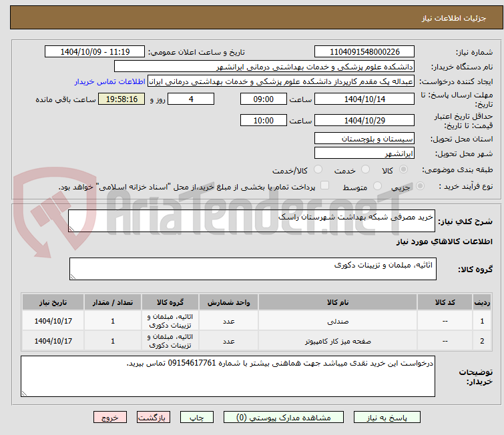Image resolution: width=504 pixels, height=435 pixels.
Task: Click the شماره نیاز number field
Action: click(364, 52)
